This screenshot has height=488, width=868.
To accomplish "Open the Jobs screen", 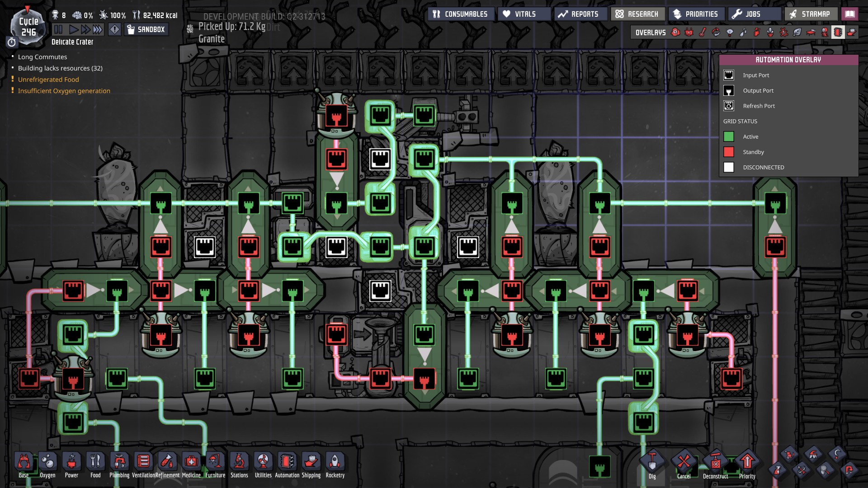I will (755, 14).
